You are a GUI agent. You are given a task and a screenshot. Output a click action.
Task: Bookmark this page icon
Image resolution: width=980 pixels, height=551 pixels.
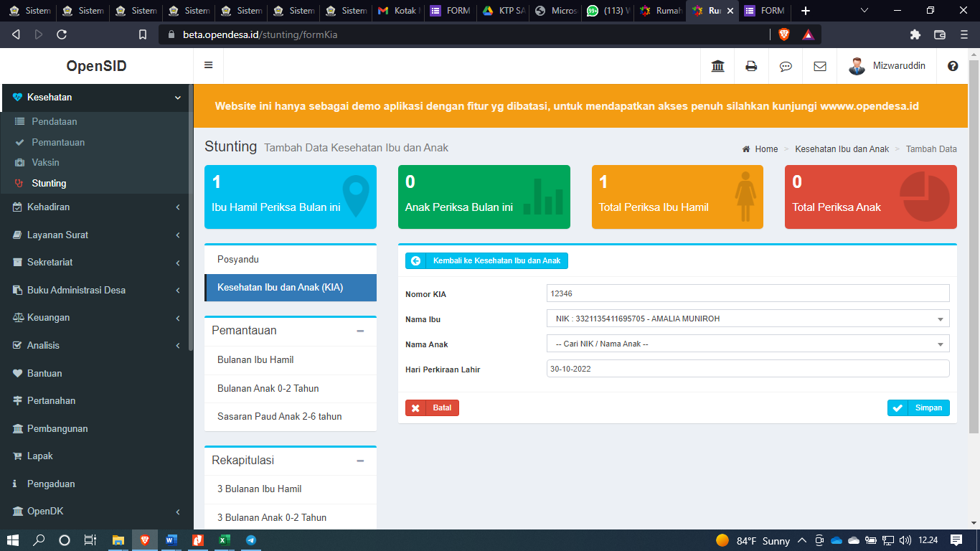tap(143, 34)
